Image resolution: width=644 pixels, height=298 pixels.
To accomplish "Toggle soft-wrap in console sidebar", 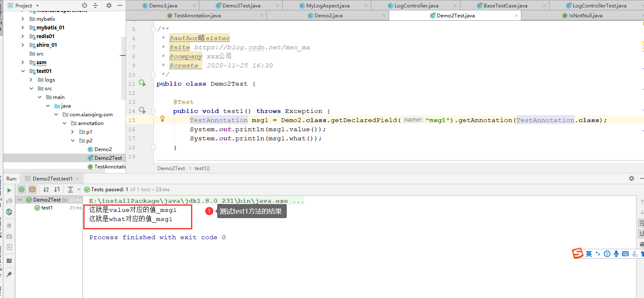I will (641, 223).
